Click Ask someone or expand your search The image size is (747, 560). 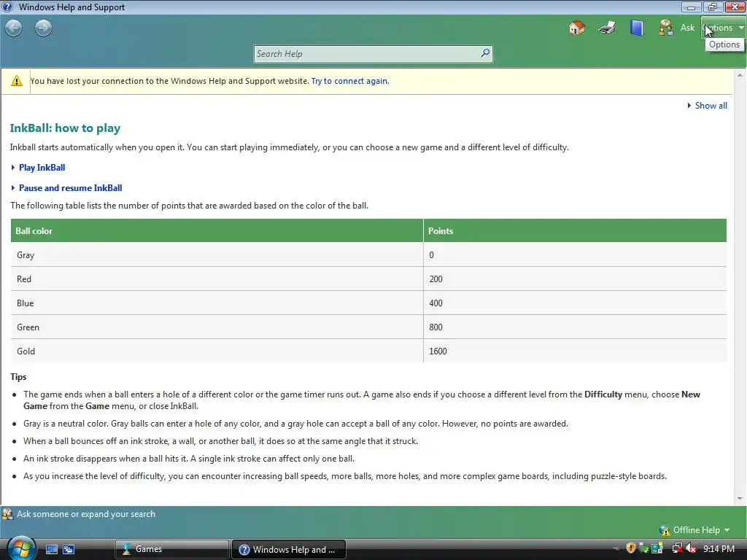pyautogui.click(x=86, y=514)
